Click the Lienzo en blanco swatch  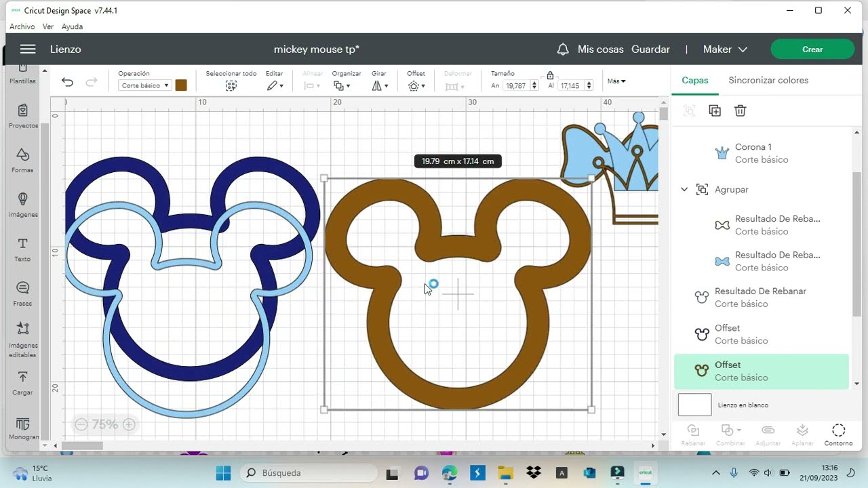694,405
